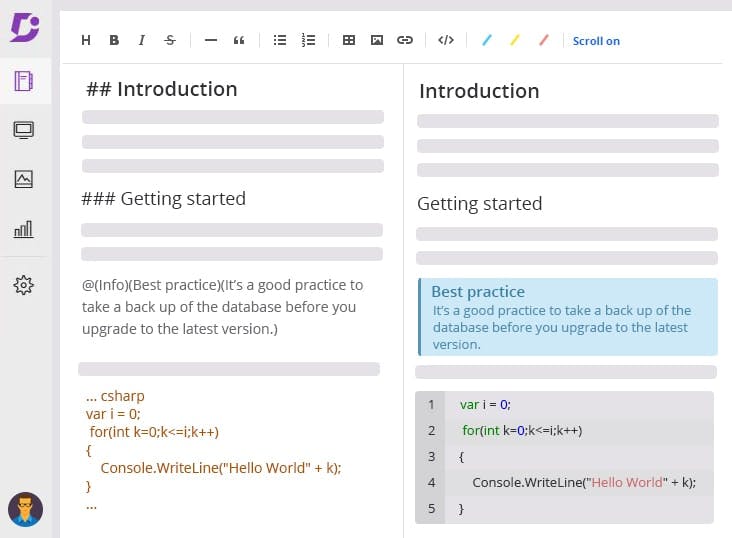
Task: Click the Introduction heading in preview
Action: (x=479, y=91)
